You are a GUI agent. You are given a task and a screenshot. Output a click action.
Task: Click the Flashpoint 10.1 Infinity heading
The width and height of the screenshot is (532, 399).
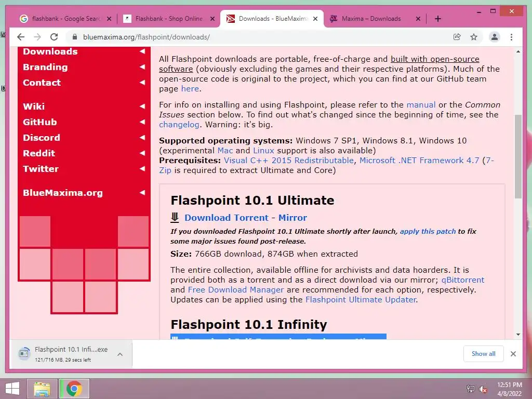pos(249,324)
